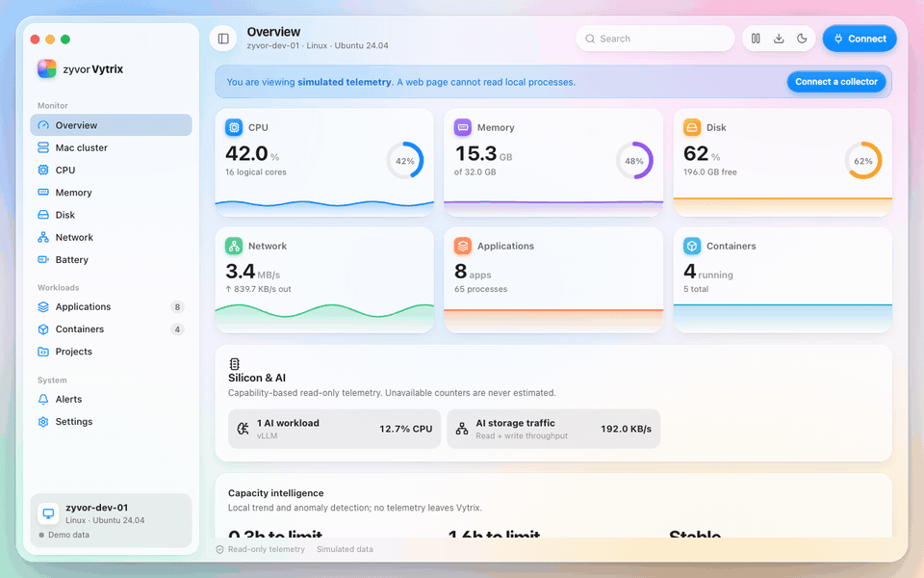Click the purple Memory card icon
924x578 pixels.
pos(463,127)
